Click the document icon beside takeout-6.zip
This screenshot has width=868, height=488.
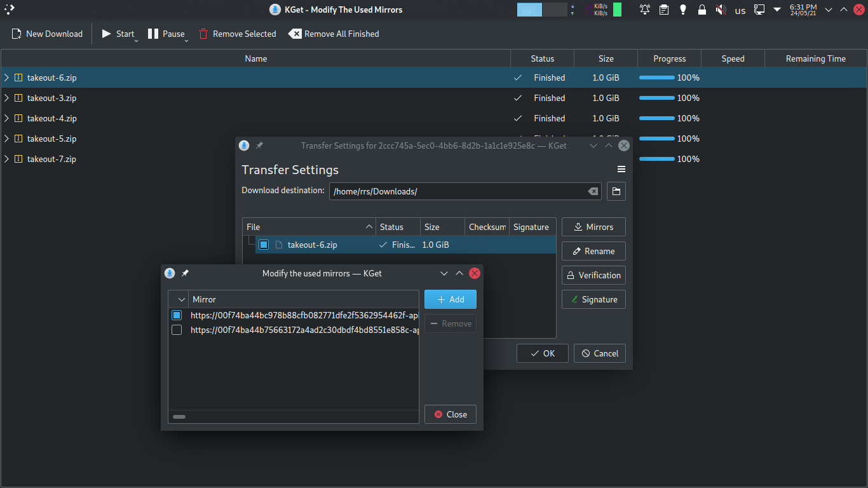point(278,245)
